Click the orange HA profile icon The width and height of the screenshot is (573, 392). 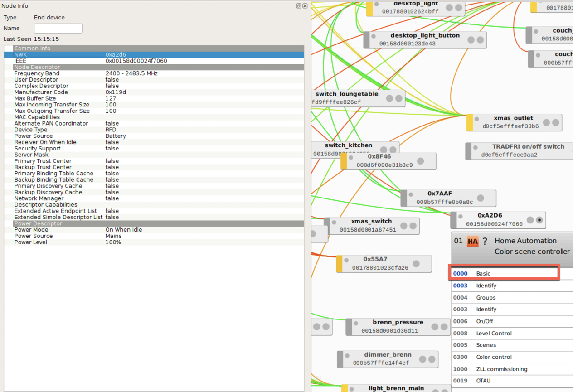tap(473, 242)
